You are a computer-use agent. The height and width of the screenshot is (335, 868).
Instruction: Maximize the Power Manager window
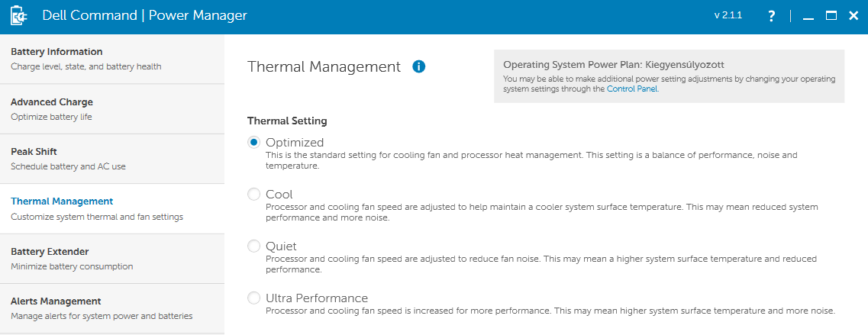[x=831, y=16]
